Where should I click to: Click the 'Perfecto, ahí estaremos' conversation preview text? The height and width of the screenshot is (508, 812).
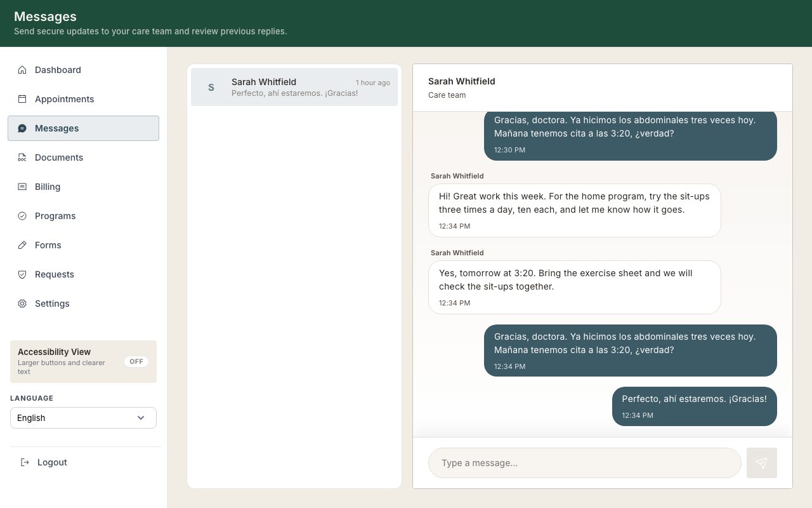pos(294,93)
